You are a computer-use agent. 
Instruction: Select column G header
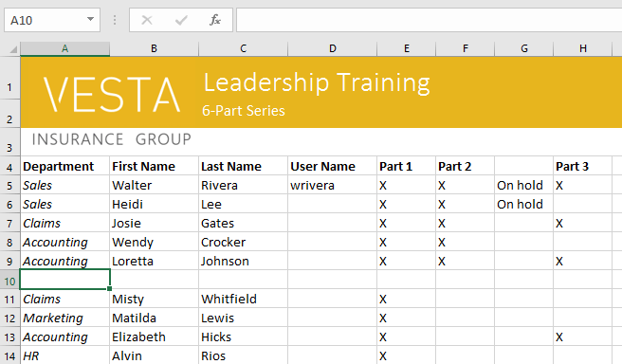point(524,48)
